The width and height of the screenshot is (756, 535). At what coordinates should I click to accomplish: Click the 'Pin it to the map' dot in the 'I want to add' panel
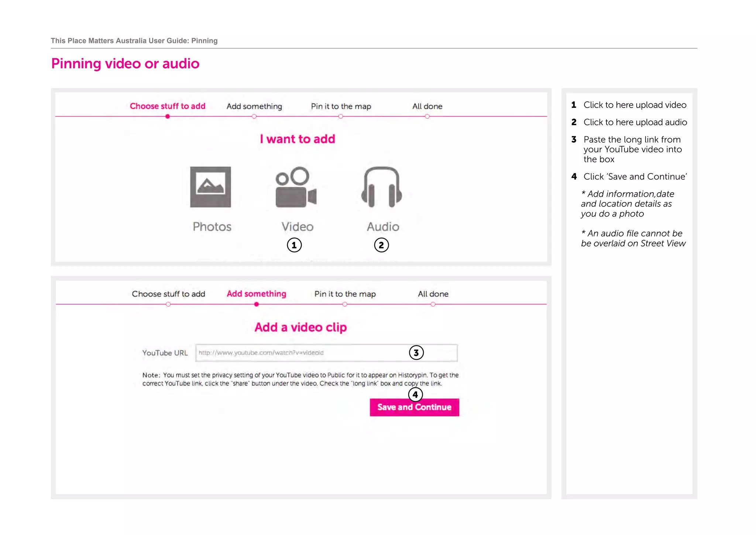click(341, 116)
